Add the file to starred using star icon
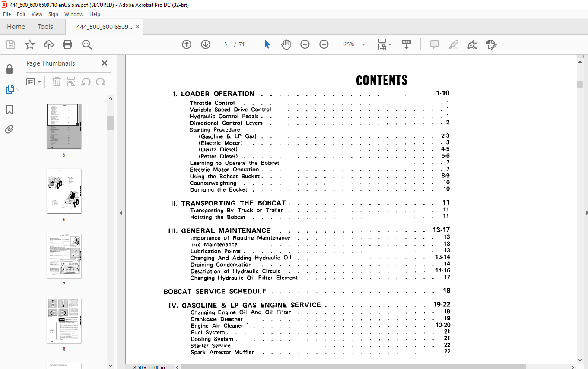The width and height of the screenshot is (588, 369). 30,44
